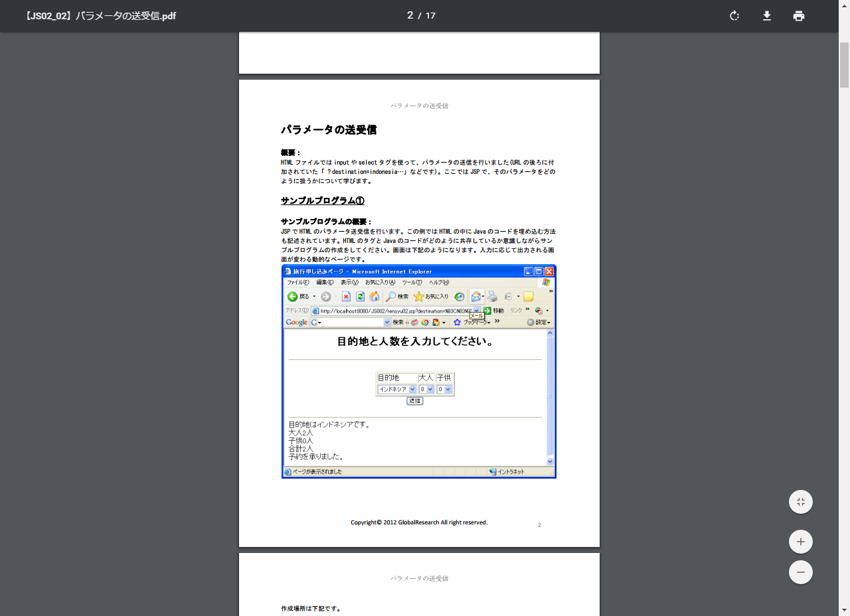Screen dimensions: 850x616
Task: Open the ツール(T) menu
Action: coord(412,283)
